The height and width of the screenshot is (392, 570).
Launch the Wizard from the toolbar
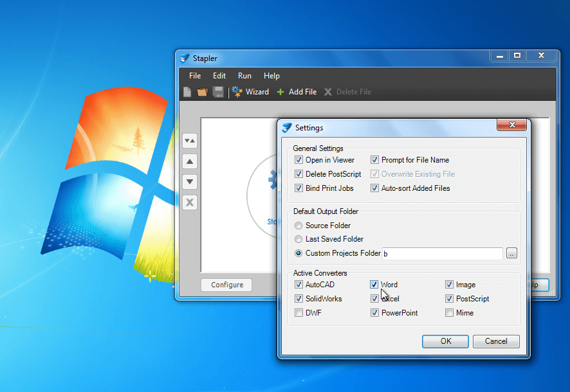(x=250, y=92)
